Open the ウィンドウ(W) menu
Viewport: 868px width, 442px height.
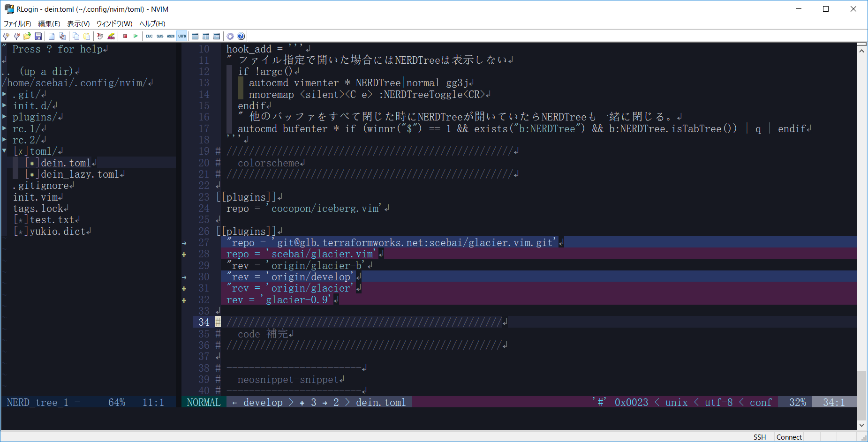pos(114,23)
